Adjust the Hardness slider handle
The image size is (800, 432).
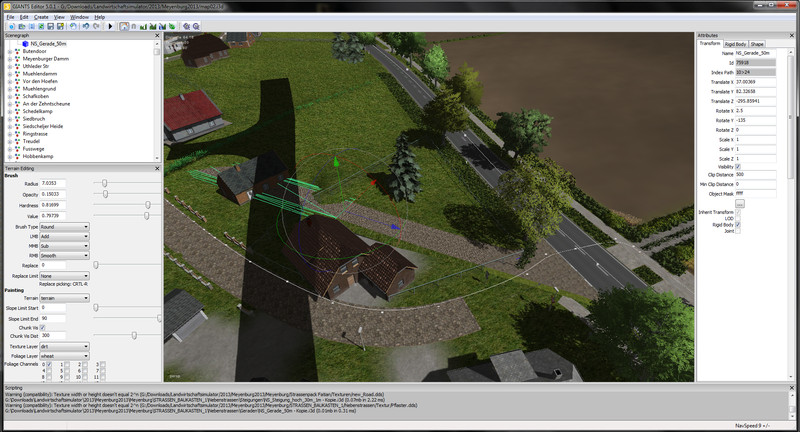click(148, 205)
